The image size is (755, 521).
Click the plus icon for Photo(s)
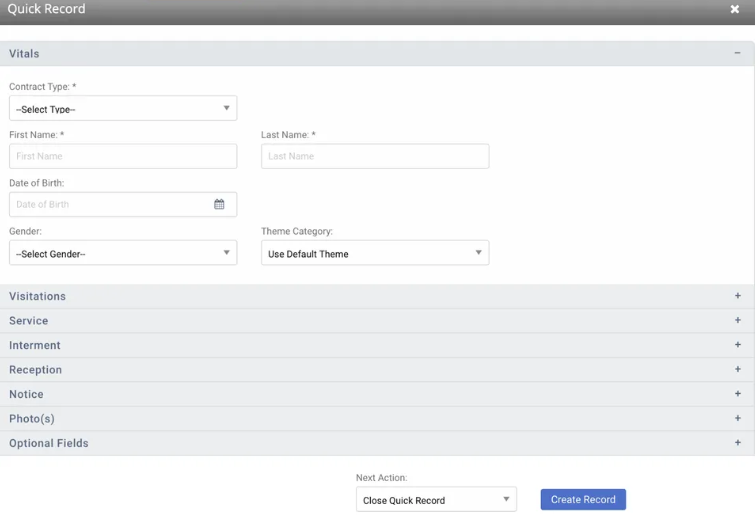pyautogui.click(x=737, y=419)
